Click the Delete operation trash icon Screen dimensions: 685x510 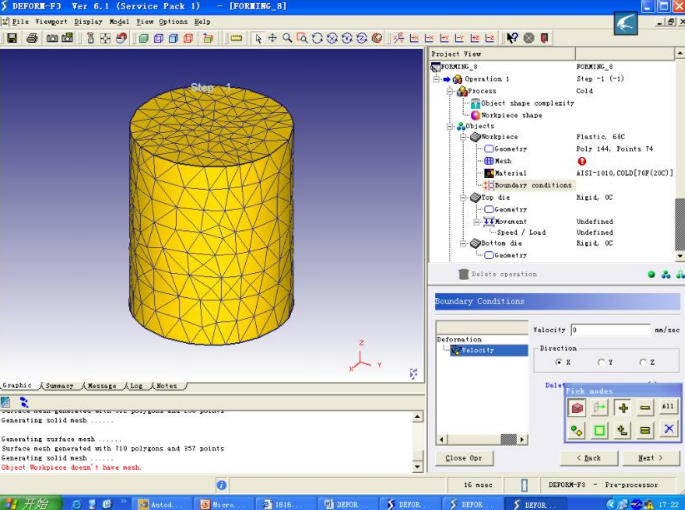point(464,274)
